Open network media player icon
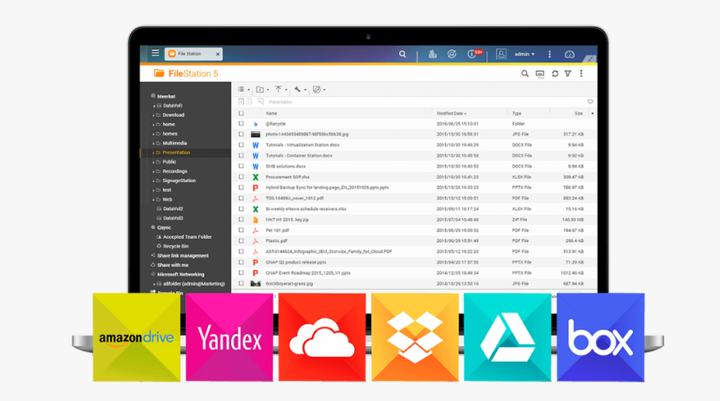 540,73
